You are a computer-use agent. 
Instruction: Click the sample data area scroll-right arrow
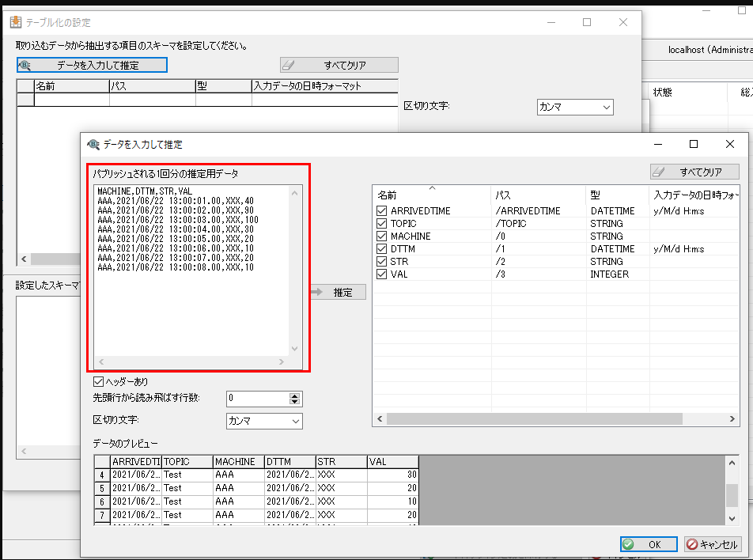[x=282, y=361]
